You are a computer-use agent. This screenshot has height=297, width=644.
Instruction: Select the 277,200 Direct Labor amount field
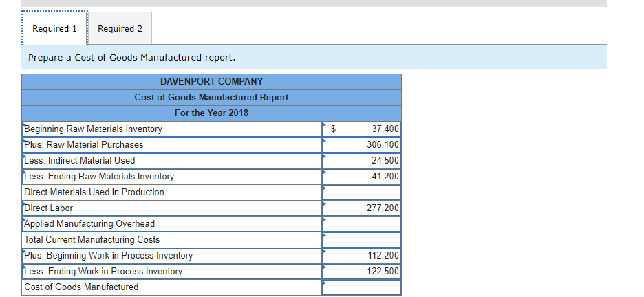(361, 208)
